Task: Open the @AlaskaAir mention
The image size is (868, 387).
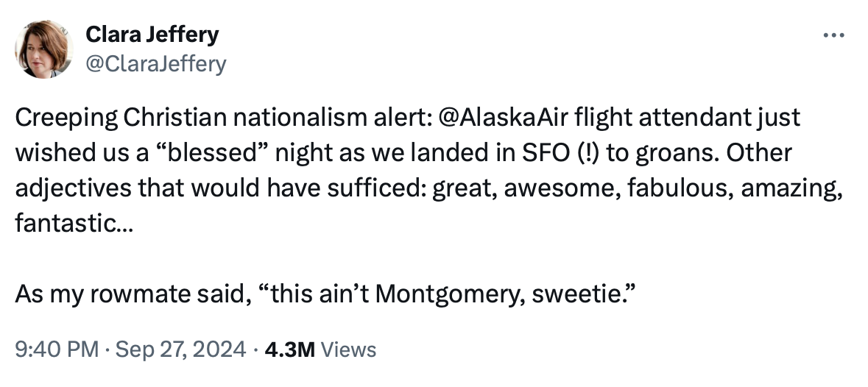Action: click(x=500, y=118)
